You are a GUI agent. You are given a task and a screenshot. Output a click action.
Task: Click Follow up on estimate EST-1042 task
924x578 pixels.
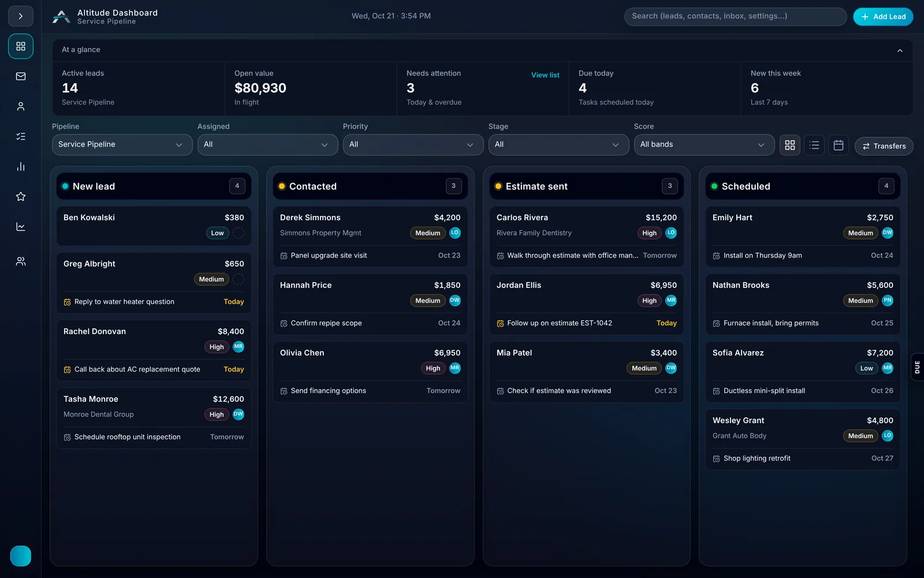559,323
